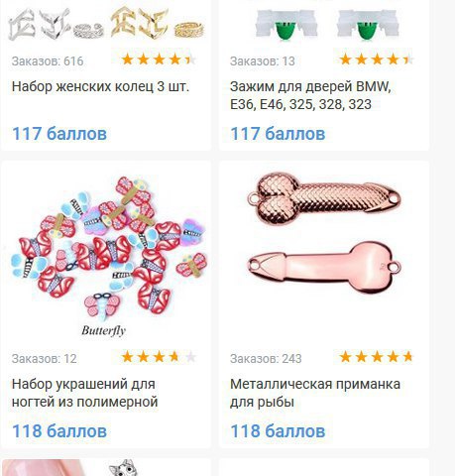Click star rating of nail decorations
455x476 pixels.
[x=159, y=357]
